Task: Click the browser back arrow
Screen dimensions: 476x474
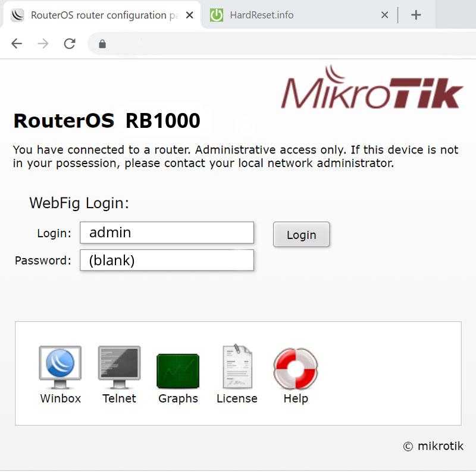Action: tap(17, 43)
